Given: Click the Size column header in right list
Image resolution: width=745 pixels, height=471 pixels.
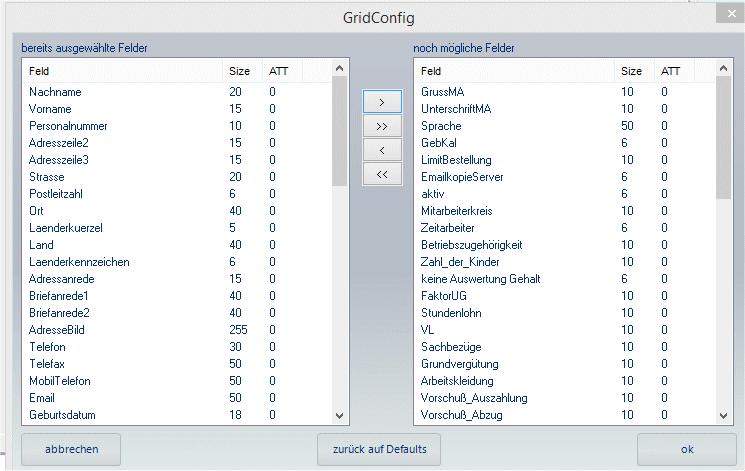Looking at the screenshot, I should (631, 71).
